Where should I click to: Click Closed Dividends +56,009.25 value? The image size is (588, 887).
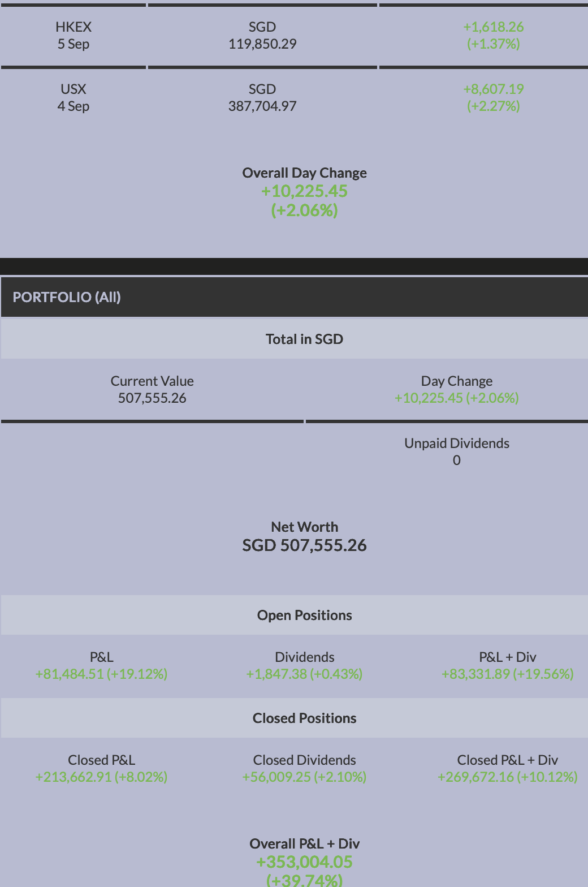coord(304,777)
